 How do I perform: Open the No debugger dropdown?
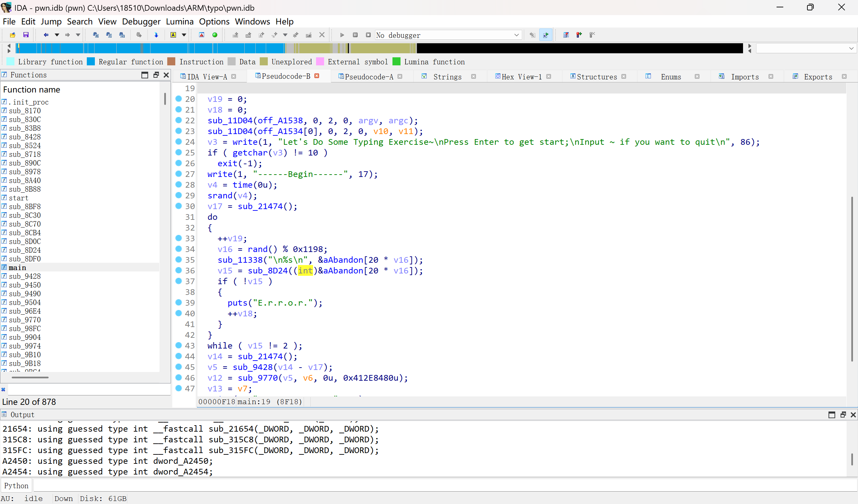(x=448, y=35)
